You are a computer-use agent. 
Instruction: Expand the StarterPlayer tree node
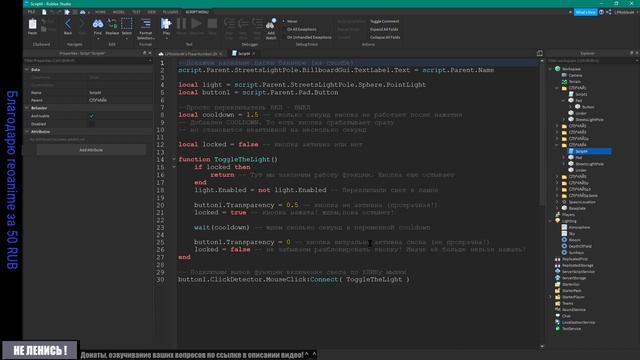pyautogui.click(x=550, y=297)
